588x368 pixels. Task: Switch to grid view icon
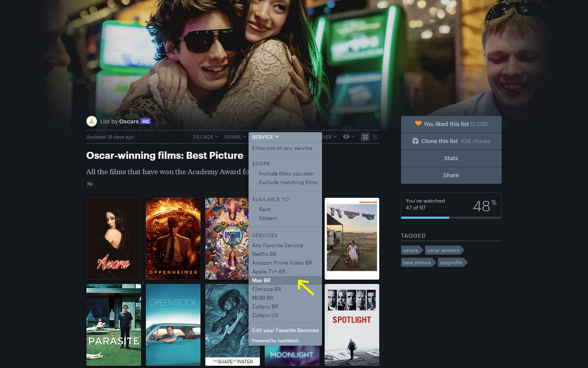365,137
